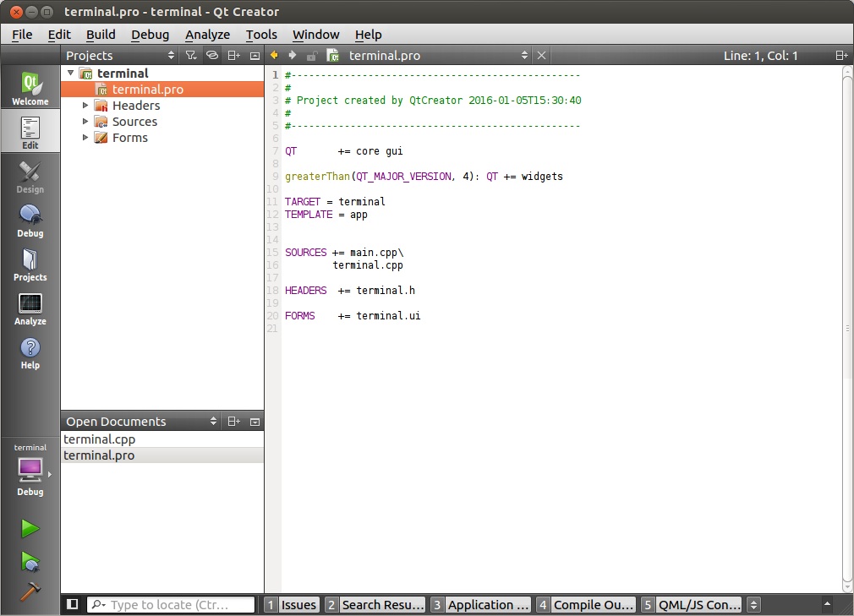Open filter tree funnel icon in Projects
This screenshot has height=616, width=854.
190,56
